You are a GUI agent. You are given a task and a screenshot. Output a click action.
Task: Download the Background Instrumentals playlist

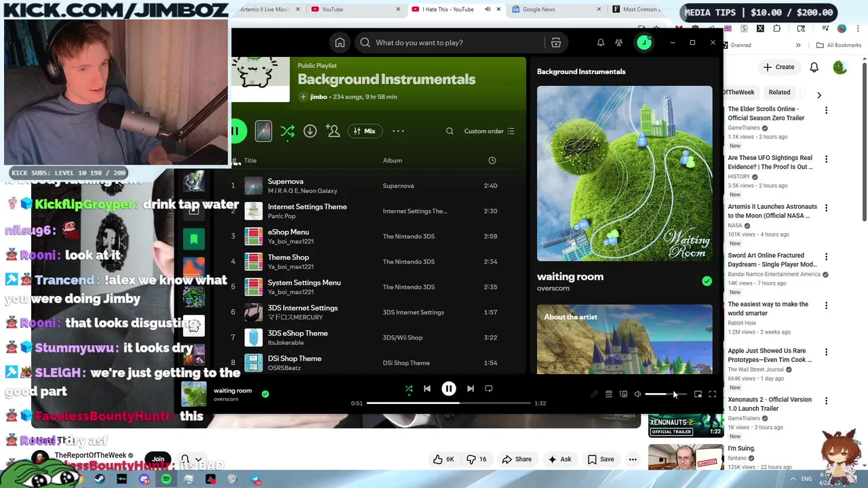pyautogui.click(x=310, y=131)
